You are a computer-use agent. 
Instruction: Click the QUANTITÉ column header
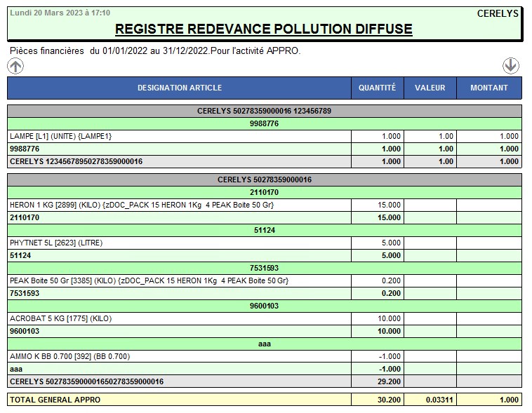tap(377, 88)
